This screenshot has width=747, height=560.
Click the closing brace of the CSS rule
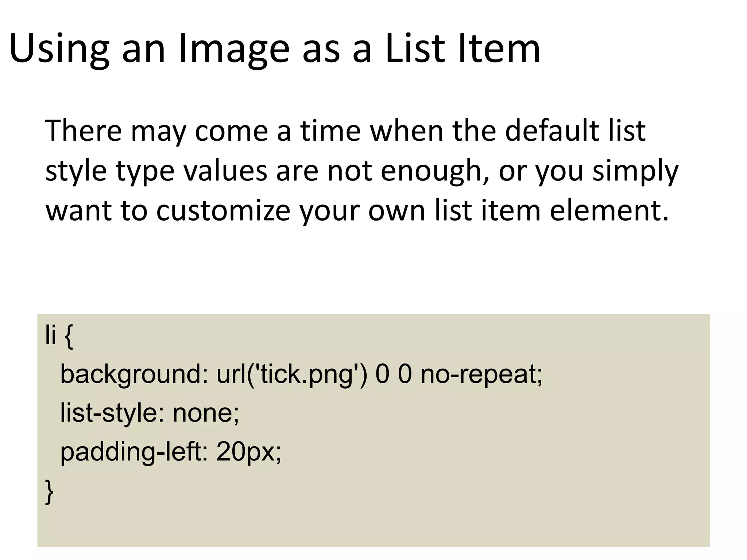(49, 492)
